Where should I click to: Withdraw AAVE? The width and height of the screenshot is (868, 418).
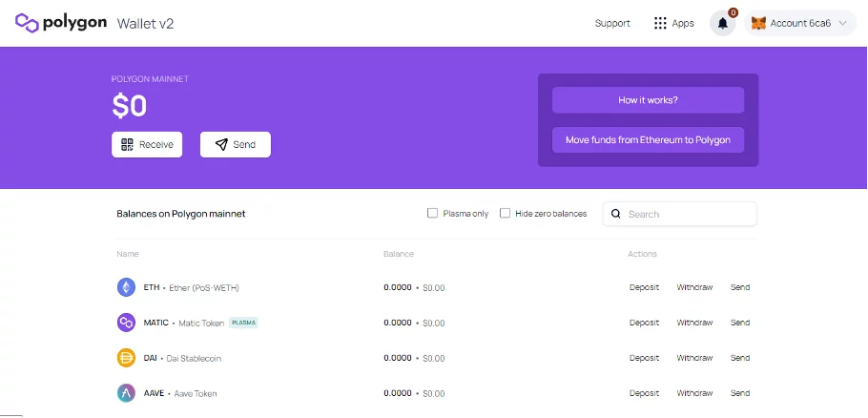coord(694,393)
